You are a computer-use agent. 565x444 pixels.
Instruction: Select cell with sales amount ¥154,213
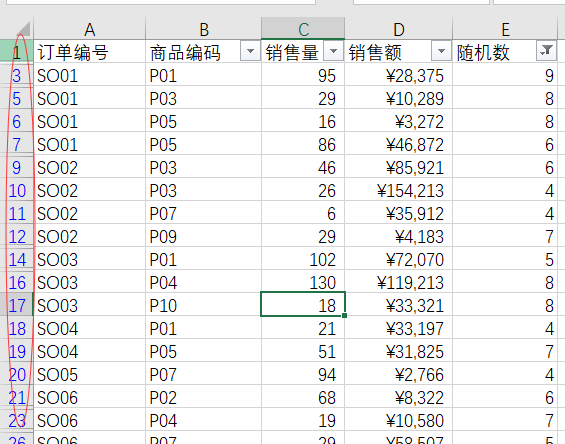[x=399, y=190]
